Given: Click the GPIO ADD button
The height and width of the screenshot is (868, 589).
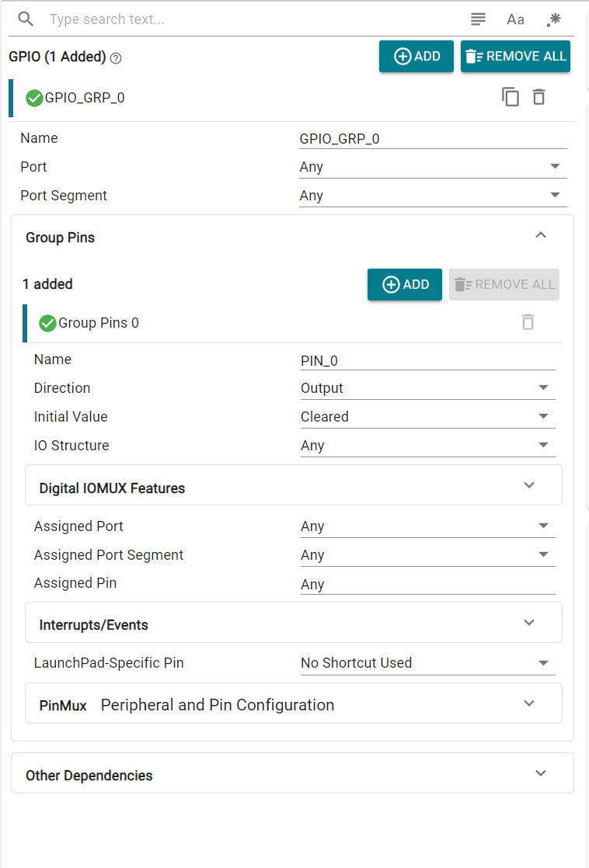Looking at the screenshot, I should point(416,57).
